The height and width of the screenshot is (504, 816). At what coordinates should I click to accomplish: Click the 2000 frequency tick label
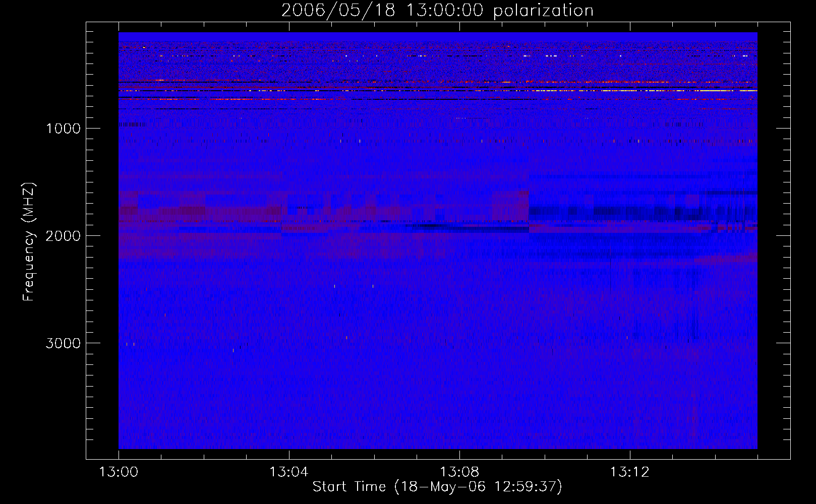click(x=63, y=236)
